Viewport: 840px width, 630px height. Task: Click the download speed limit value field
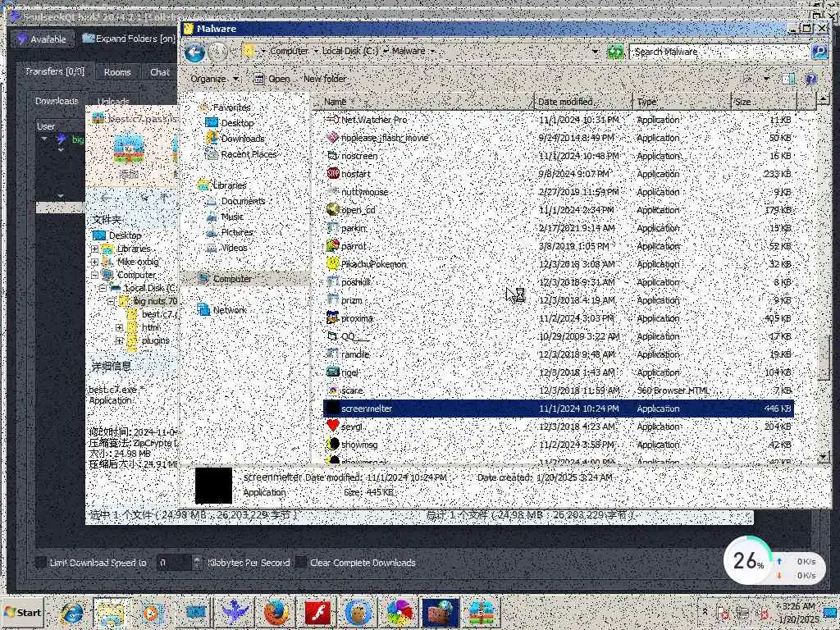[x=174, y=563]
